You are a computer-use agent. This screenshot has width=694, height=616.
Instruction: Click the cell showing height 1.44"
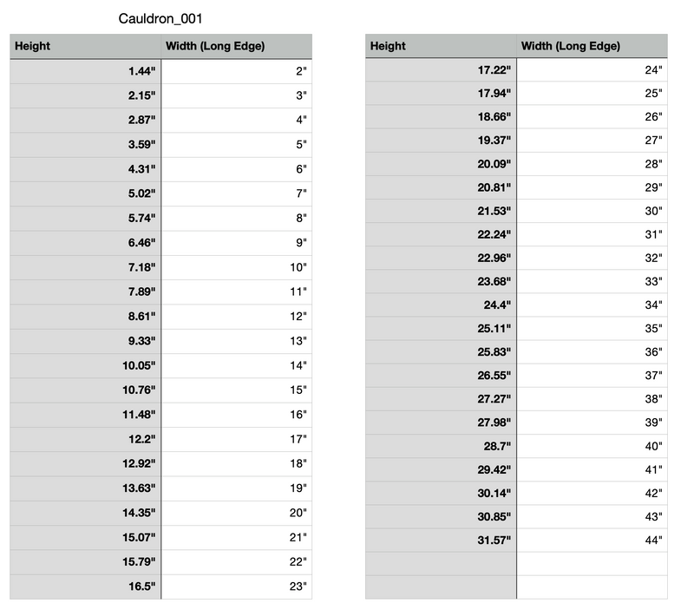pyautogui.click(x=85, y=71)
